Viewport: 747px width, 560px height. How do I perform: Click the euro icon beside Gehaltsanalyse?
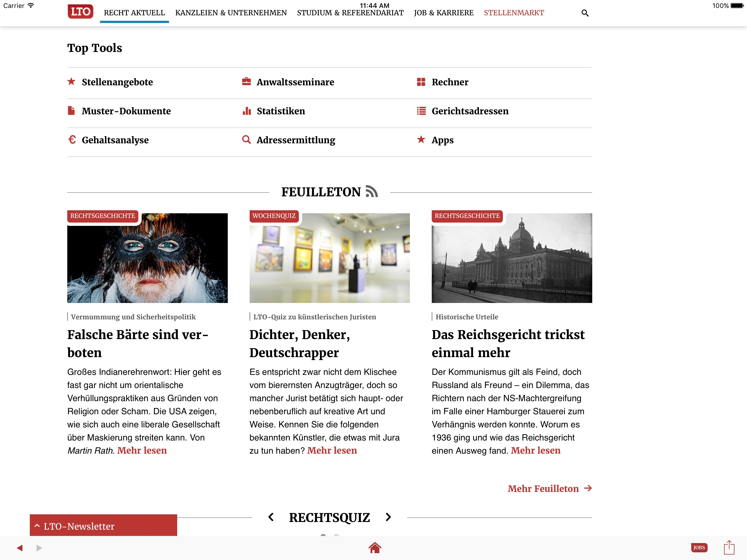(x=72, y=139)
